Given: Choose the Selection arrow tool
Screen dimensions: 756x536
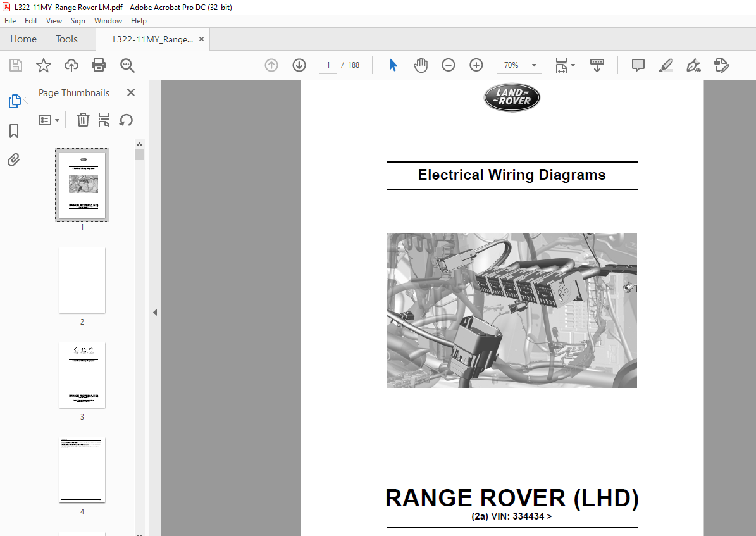Looking at the screenshot, I should [x=393, y=65].
